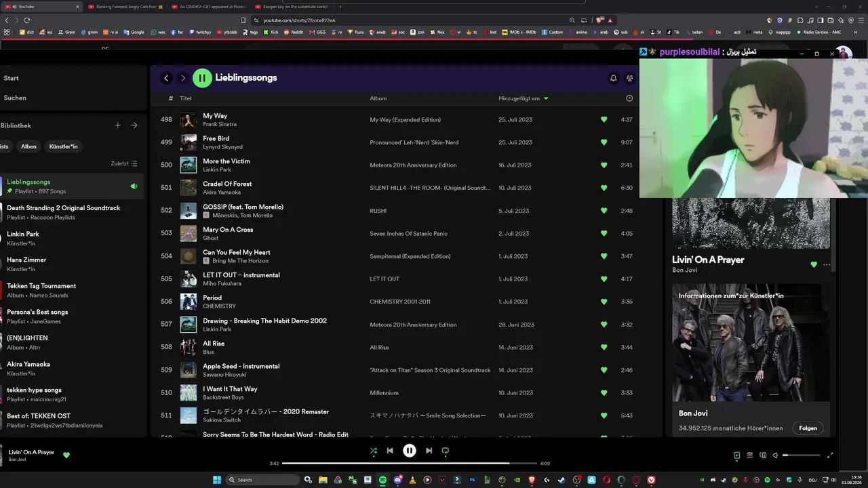Open Linkin Park artist in the library
Image resolution: width=868 pixels, height=488 pixels.
(x=71, y=238)
